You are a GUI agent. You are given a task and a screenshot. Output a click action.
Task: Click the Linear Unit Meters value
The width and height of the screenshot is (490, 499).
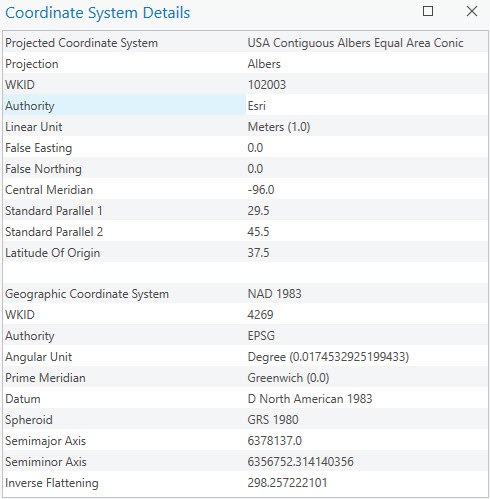tap(279, 127)
